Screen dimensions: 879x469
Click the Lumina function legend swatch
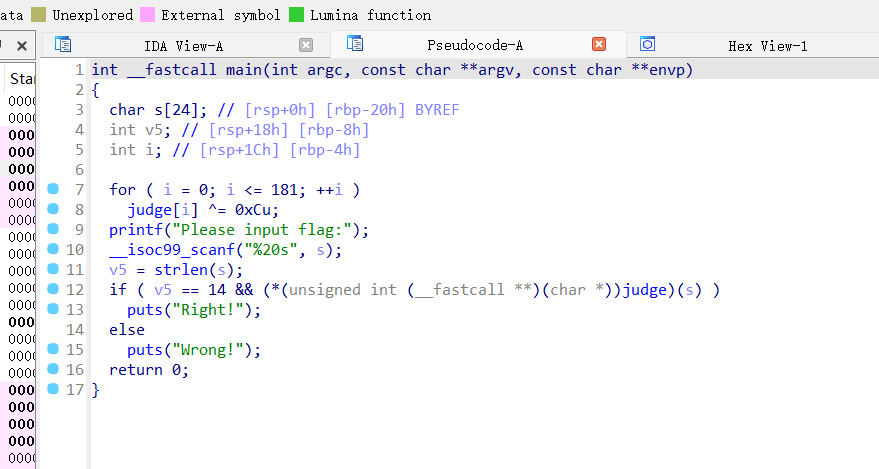(297, 15)
